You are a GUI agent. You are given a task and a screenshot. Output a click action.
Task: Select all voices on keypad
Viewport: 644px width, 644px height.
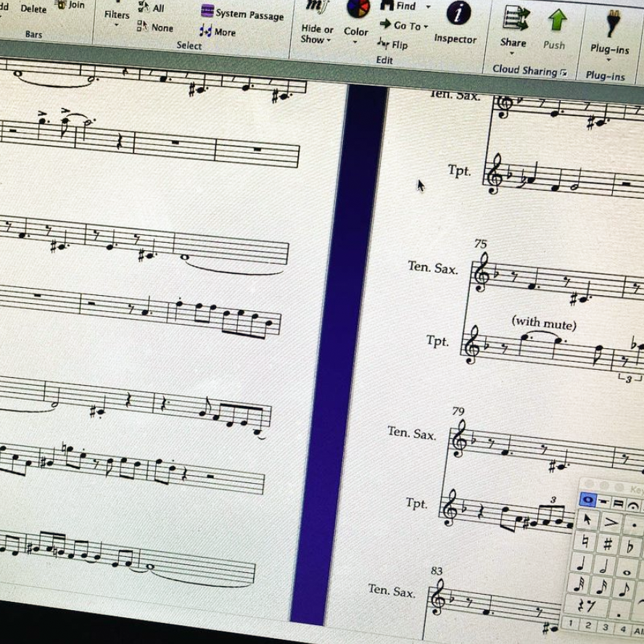point(638,631)
